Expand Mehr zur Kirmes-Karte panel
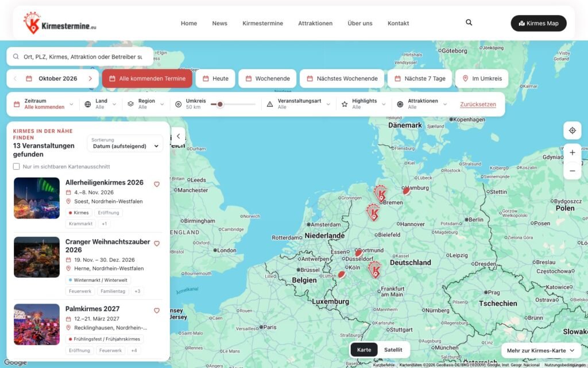Screen dimensions: 588x368 point(541,350)
